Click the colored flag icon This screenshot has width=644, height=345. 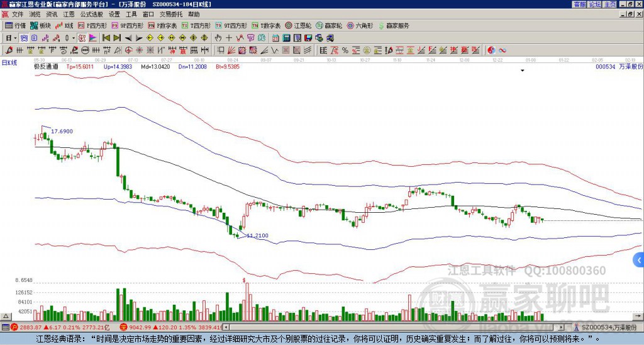tap(93, 38)
